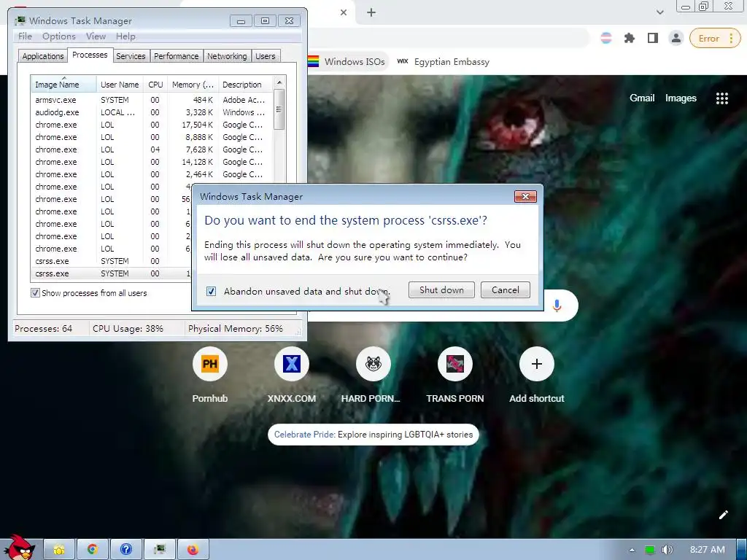
Task: Open the Chrome profile avatar icon
Action: point(676,38)
